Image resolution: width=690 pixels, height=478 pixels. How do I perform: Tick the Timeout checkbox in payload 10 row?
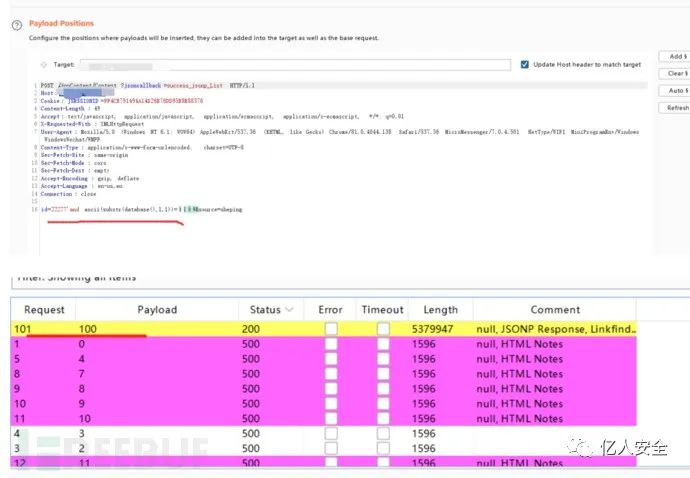(383, 419)
